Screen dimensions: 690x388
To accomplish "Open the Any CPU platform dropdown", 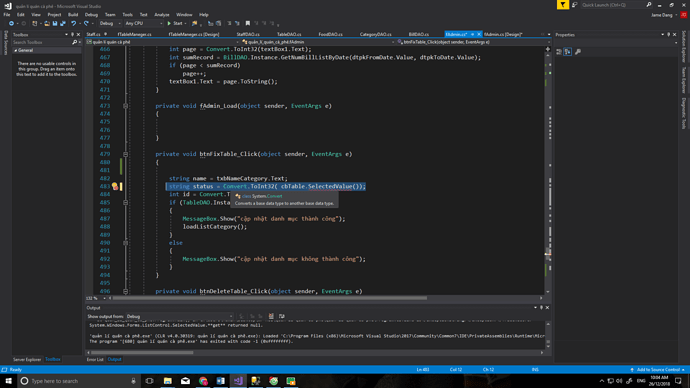I will pos(143,23).
